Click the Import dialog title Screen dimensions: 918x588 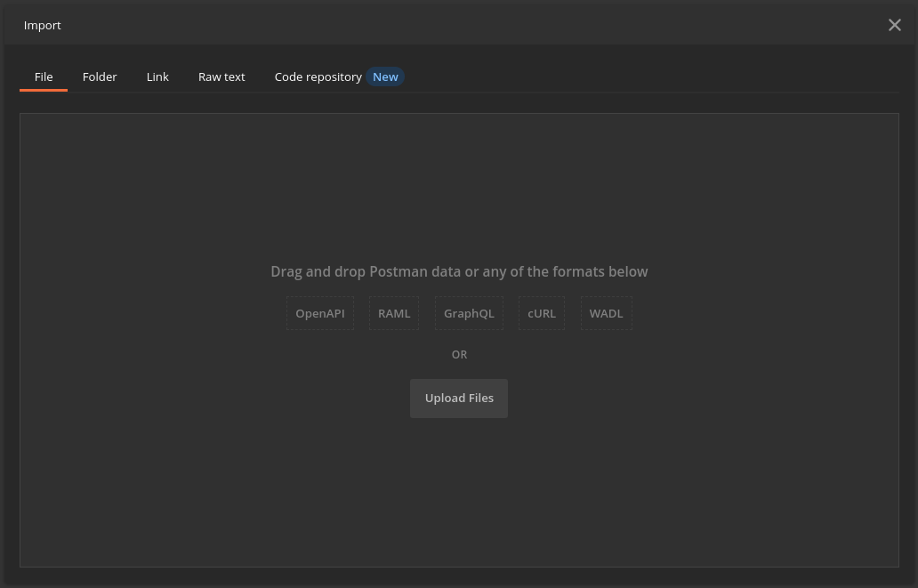43,25
